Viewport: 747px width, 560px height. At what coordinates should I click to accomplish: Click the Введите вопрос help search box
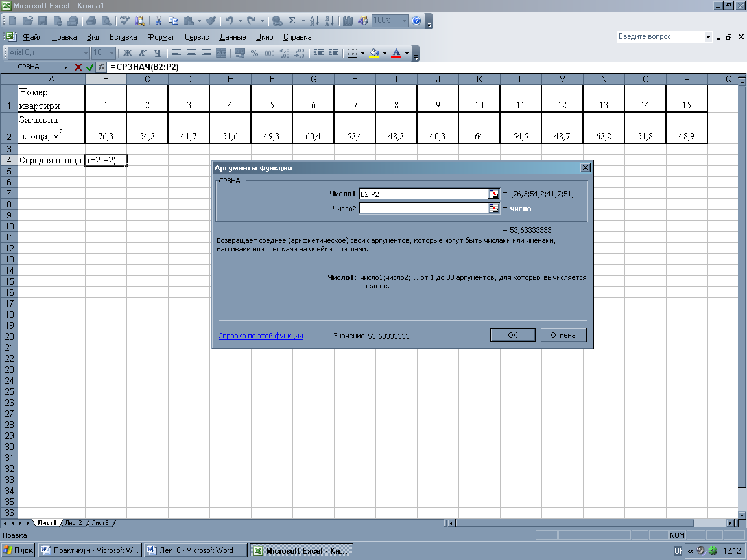[660, 37]
